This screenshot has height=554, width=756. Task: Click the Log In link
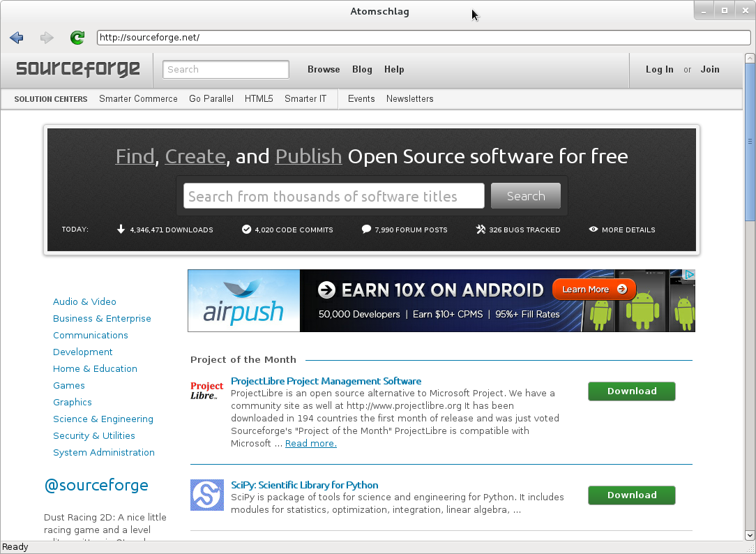click(x=659, y=69)
